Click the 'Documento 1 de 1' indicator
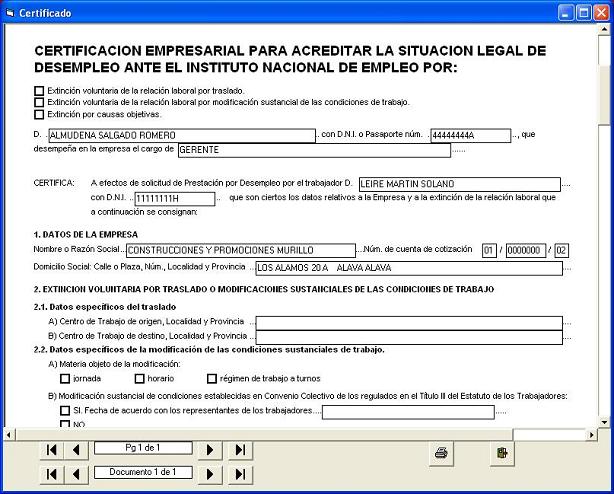 (143, 472)
